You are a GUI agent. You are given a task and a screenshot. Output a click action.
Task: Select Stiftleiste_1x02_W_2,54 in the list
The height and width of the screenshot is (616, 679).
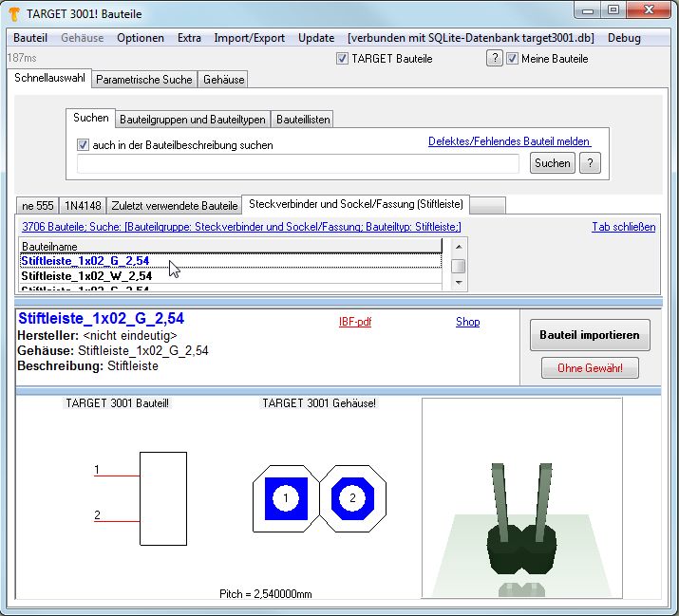tap(85, 276)
